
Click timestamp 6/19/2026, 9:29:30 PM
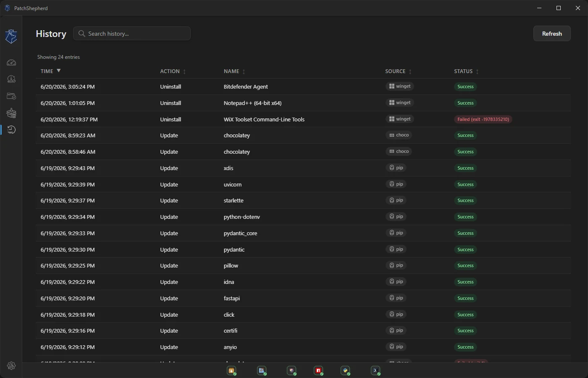(68, 249)
